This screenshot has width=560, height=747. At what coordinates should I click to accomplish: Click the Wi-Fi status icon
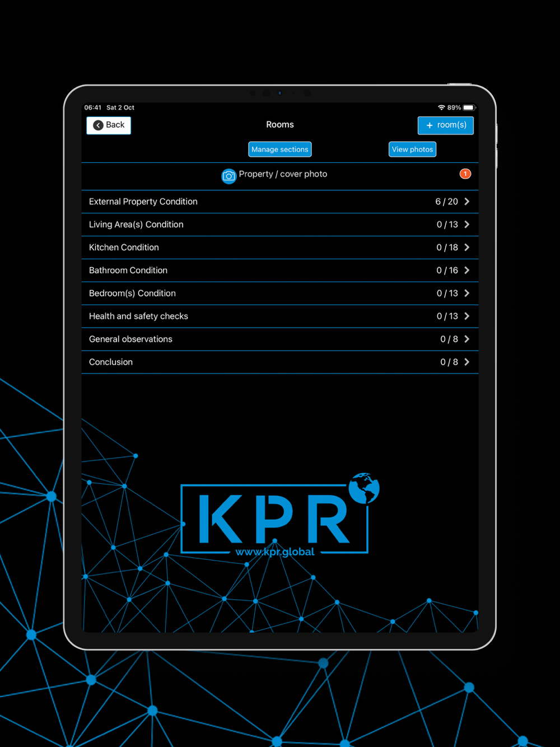tap(441, 108)
